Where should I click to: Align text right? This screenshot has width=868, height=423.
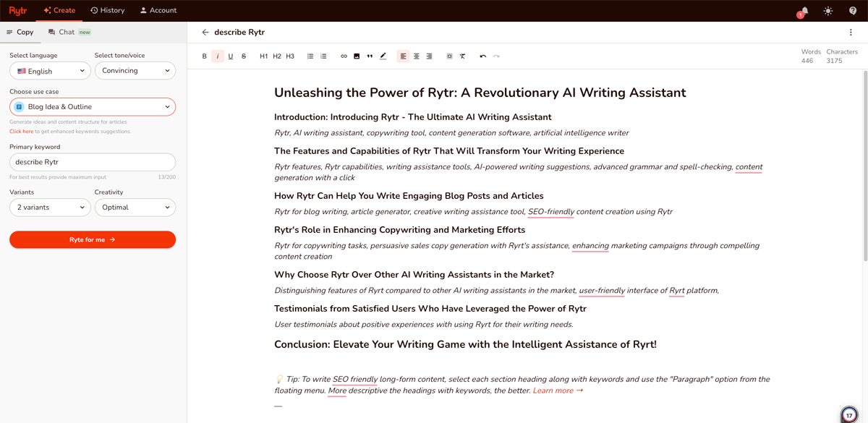coord(429,56)
